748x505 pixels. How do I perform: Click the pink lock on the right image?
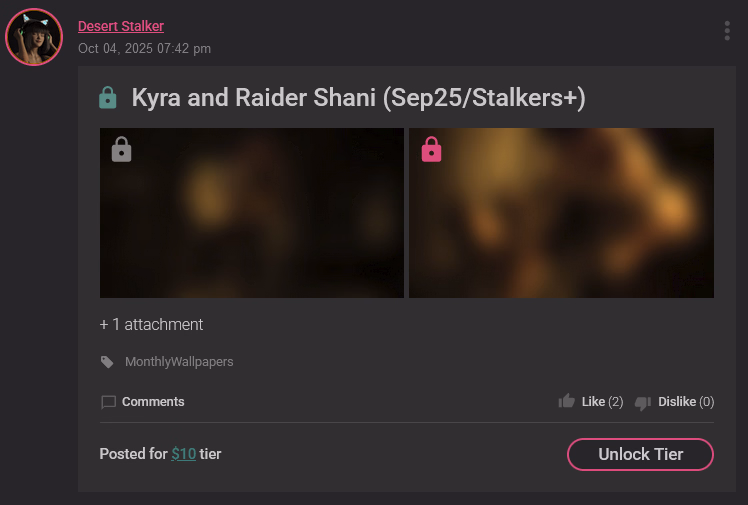click(x=431, y=150)
